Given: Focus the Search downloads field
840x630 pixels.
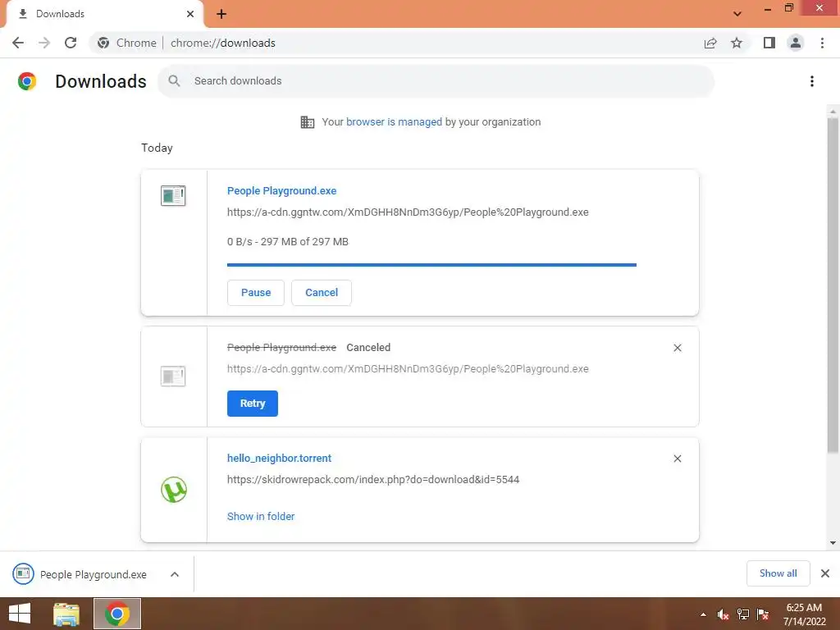Looking at the screenshot, I should (x=436, y=81).
